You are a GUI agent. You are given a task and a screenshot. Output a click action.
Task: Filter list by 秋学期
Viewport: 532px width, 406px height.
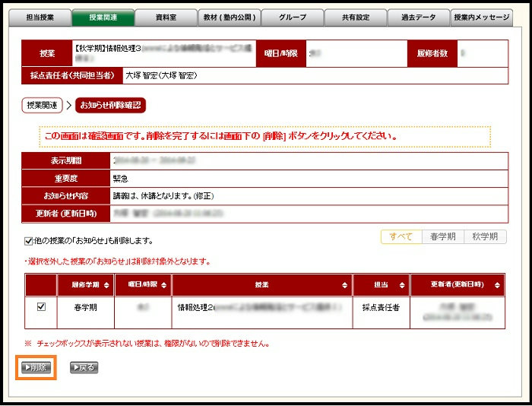coord(484,236)
